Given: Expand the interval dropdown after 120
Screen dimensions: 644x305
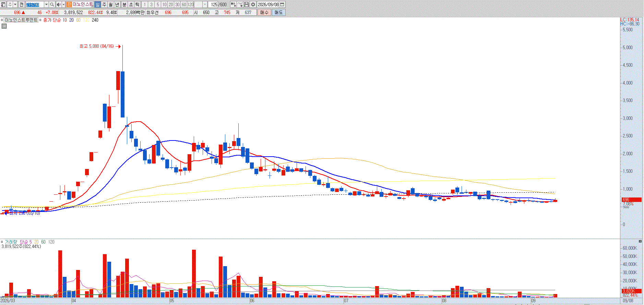Looking at the screenshot, I should coord(205,4).
